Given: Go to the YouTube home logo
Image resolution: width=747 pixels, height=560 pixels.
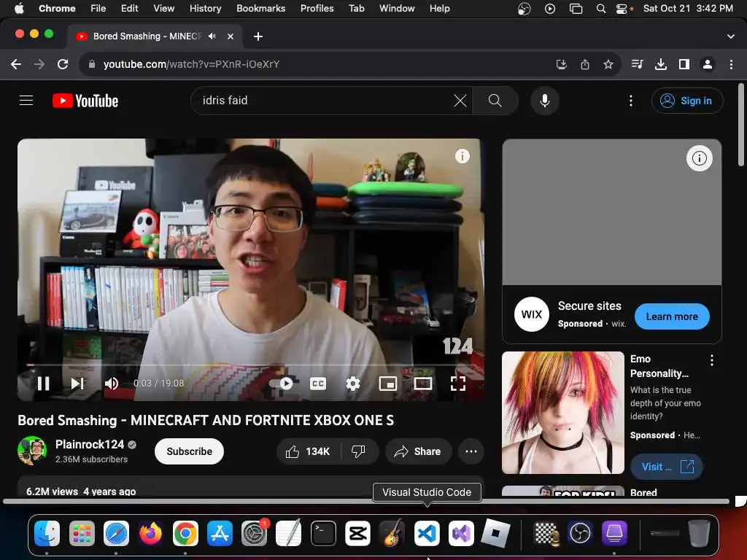Looking at the screenshot, I should coord(85,101).
